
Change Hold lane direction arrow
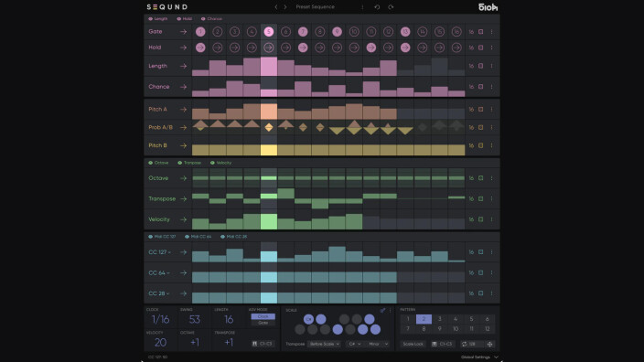click(183, 48)
